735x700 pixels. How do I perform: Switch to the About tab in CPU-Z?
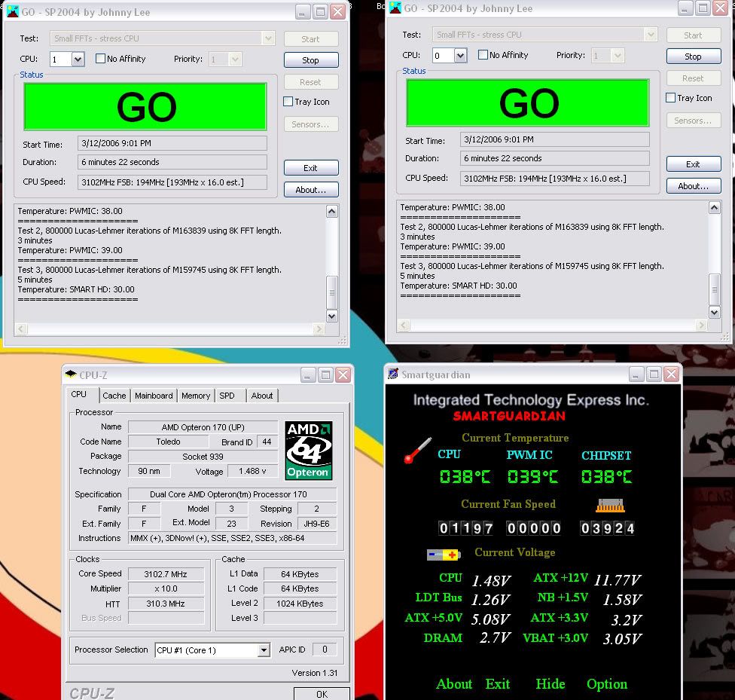tap(262, 396)
